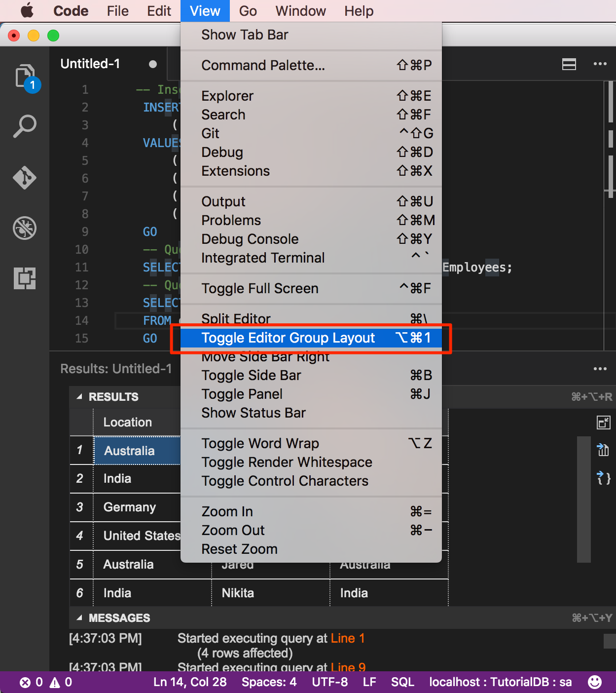Viewport: 616px width, 693px height.
Task: Save results as JSON braces icon
Action: click(x=603, y=478)
